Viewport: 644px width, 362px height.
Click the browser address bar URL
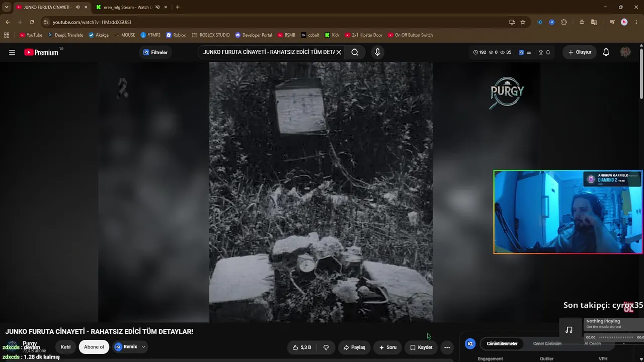pos(92,22)
